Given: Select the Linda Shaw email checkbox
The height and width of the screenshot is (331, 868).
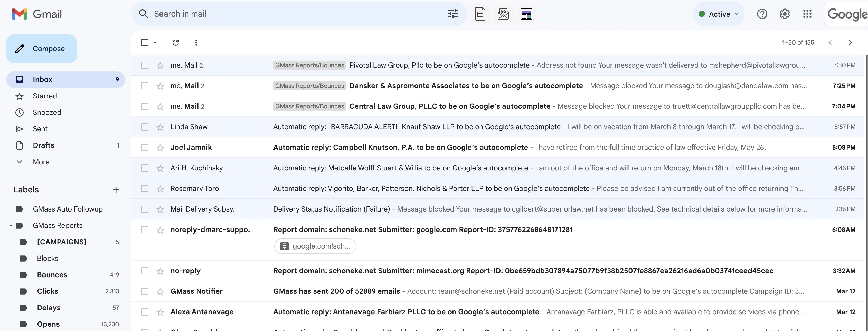Looking at the screenshot, I should coord(145,127).
